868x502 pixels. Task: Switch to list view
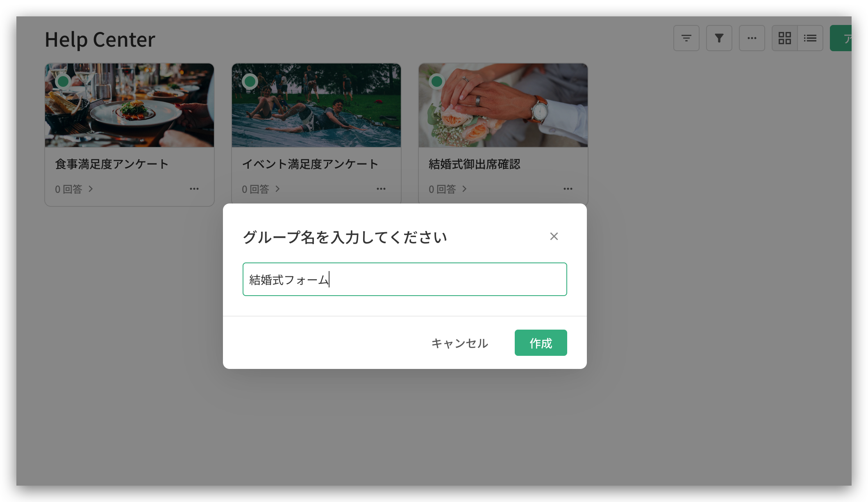pos(810,38)
